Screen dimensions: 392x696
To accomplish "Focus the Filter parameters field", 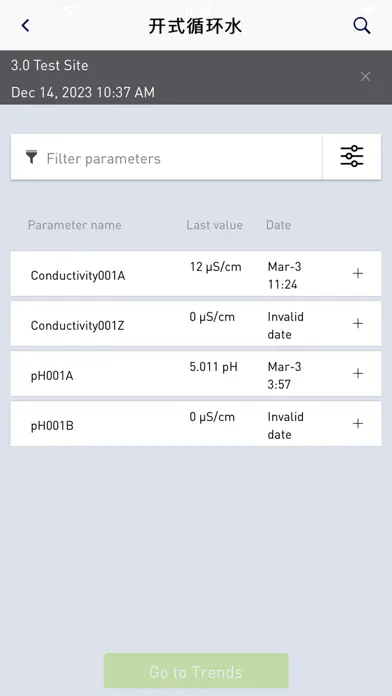I will pos(166,157).
